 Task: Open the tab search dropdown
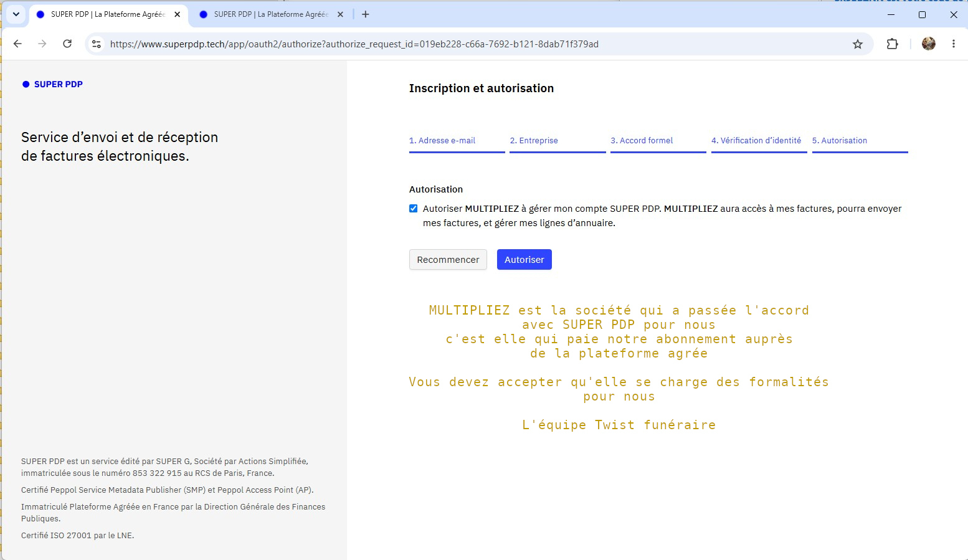[x=16, y=14]
